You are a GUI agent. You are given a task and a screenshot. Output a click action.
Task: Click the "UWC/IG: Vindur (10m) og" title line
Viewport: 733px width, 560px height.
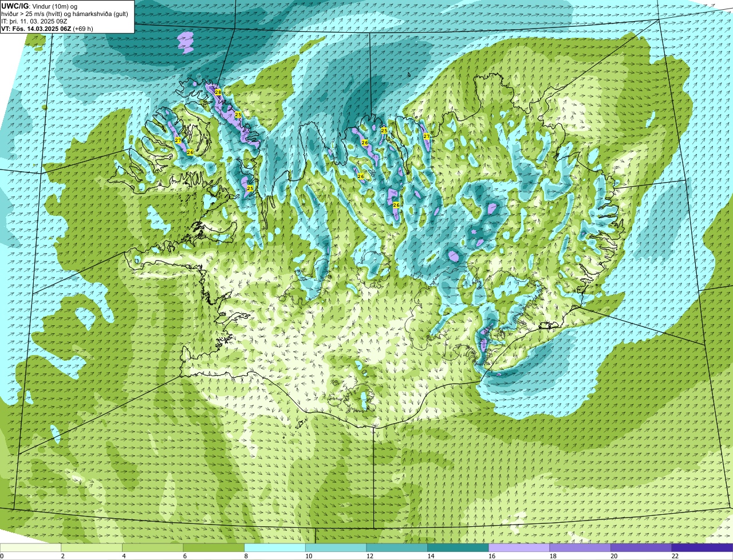pyautogui.click(x=39, y=6)
